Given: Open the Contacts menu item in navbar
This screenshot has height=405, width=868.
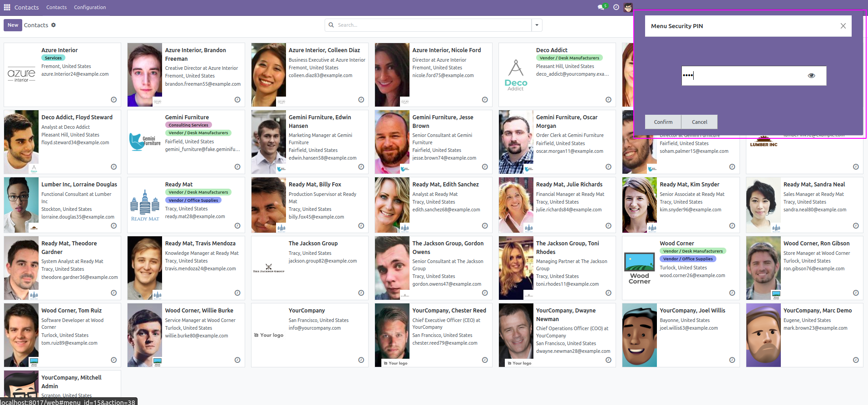Looking at the screenshot, I should pyautogui.click(x=56, y=7).
